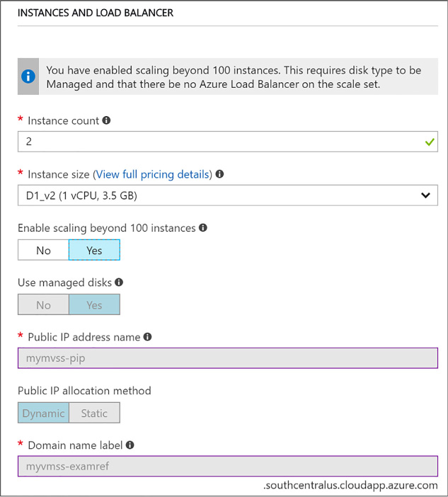Click the blue information banner icon
Image resolution: width=448 pixels, height=497 pixels.
coord(28,76)
